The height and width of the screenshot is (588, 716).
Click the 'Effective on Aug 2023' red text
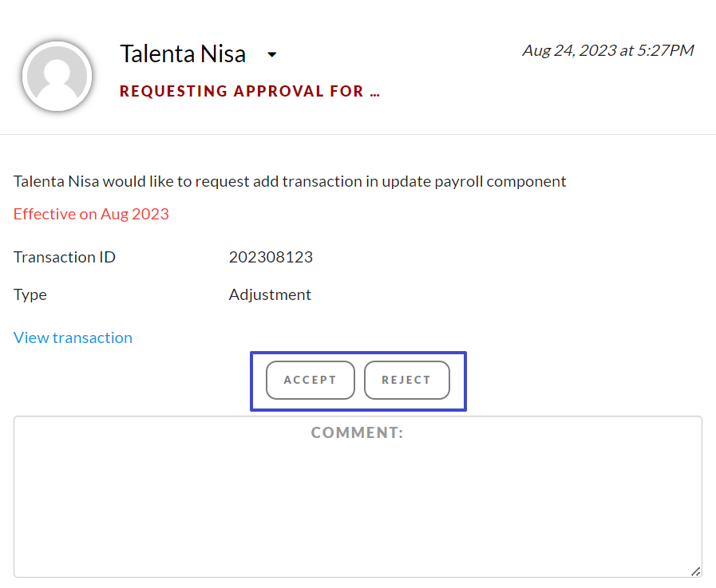(91, 214)
